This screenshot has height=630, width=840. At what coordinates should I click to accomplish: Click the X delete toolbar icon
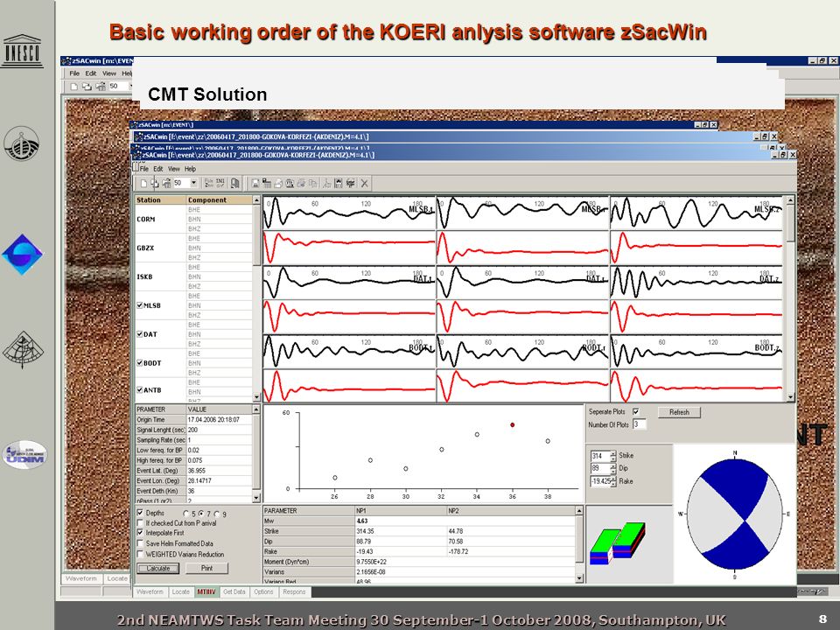(364, 183)
